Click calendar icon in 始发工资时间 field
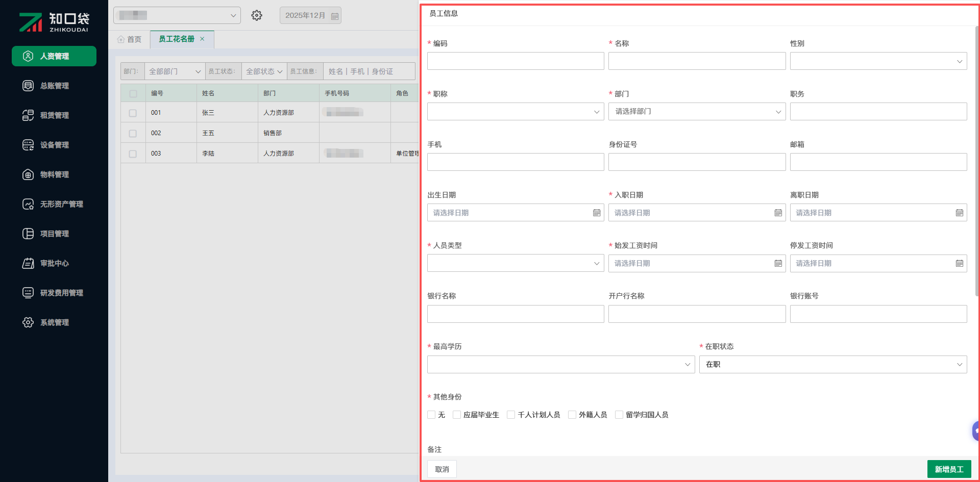980x482 pixels. click(x=778, y=263)
